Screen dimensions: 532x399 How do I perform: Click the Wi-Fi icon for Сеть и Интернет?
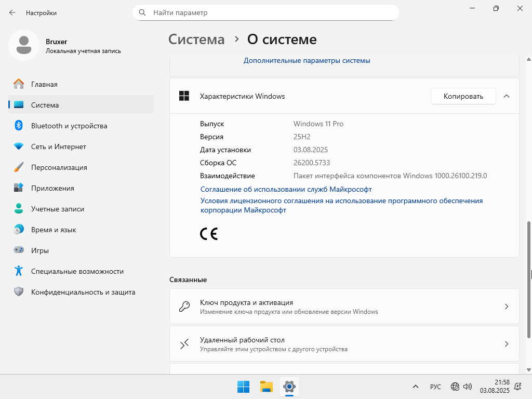(x=19, y=146)
